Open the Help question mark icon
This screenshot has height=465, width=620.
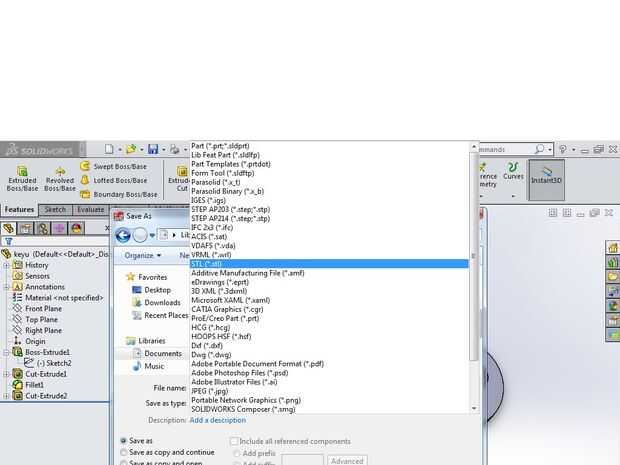coord(563,149)
